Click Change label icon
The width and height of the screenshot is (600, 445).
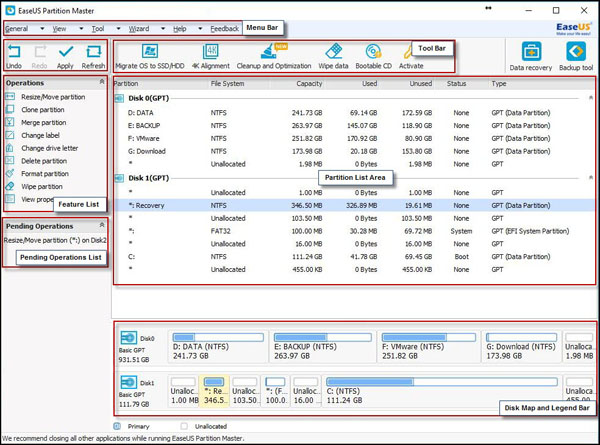pyautogui.click(x=10, y=135)
